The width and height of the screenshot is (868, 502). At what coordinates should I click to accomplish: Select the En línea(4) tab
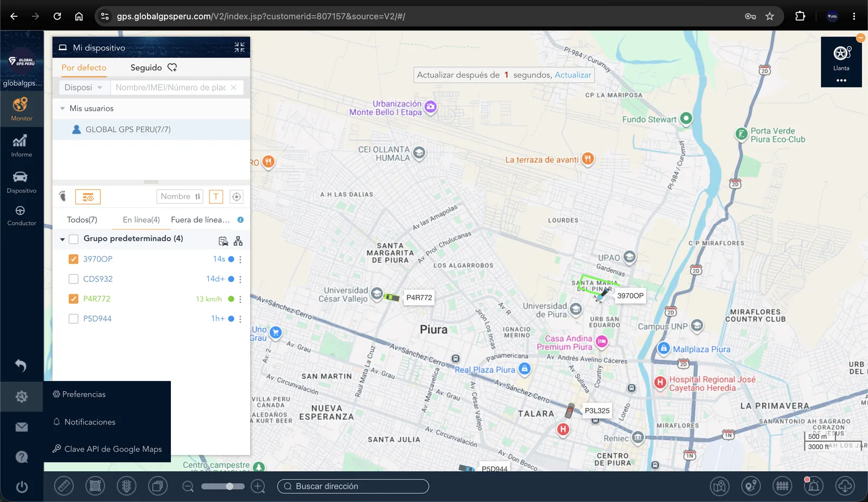click(141, 220)
